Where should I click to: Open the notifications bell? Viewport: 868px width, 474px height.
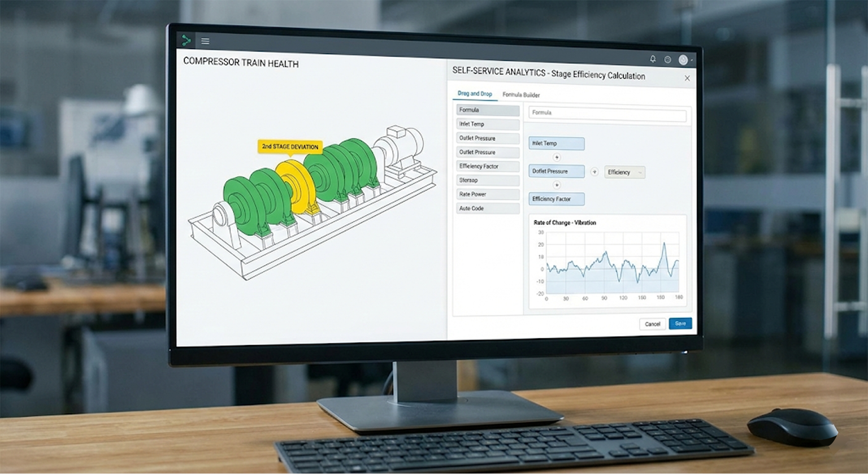[653, 59]
